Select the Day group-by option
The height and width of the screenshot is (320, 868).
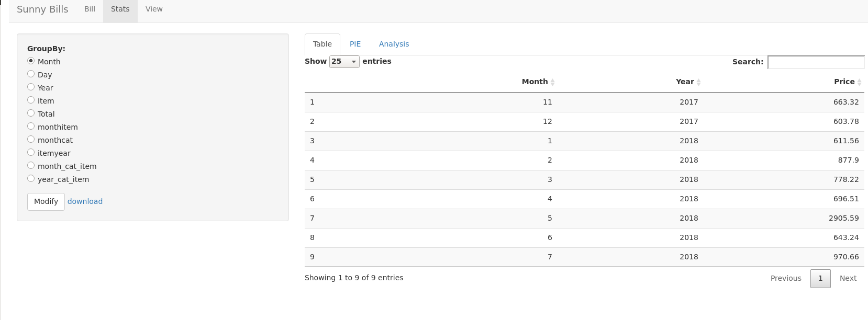(31, 74)
